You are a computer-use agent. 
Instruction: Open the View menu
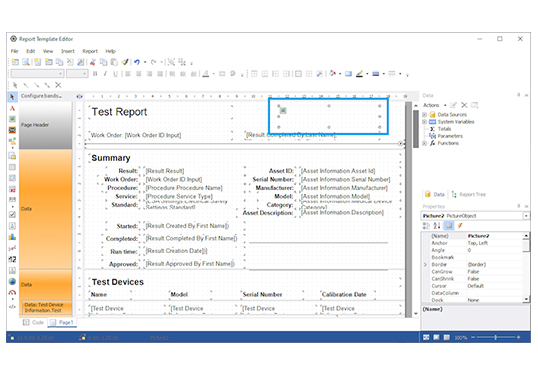click(48, 51)
